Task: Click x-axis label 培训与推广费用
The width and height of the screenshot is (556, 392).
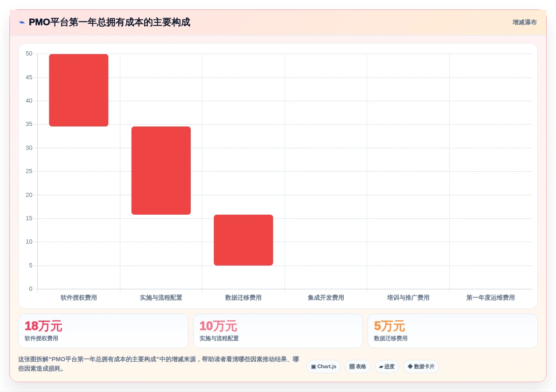Action: (x=408, y=298)
